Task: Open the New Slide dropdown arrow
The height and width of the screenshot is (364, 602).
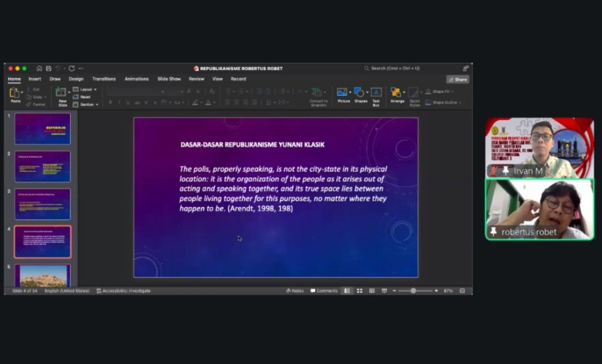Action: 69,92
